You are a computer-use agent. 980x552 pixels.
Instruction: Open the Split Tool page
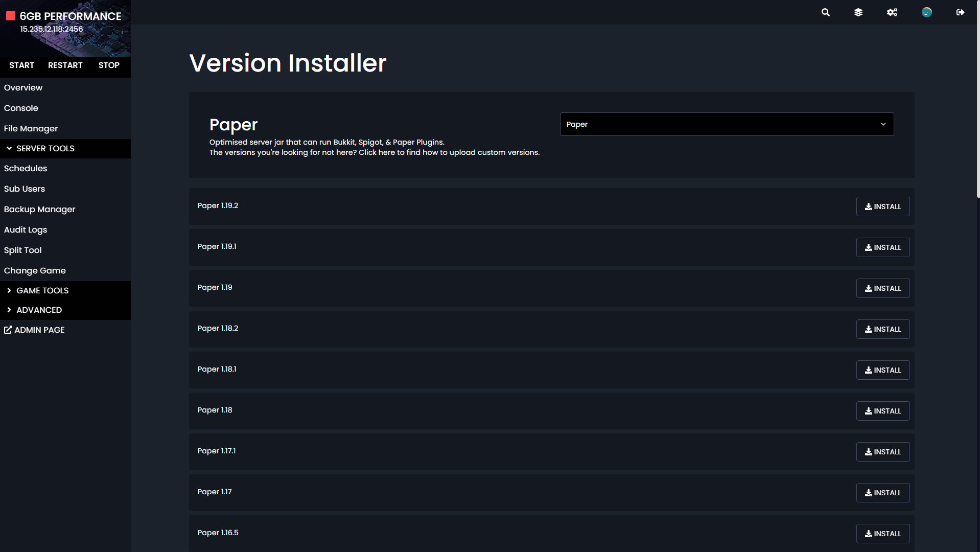click(22, 250)
